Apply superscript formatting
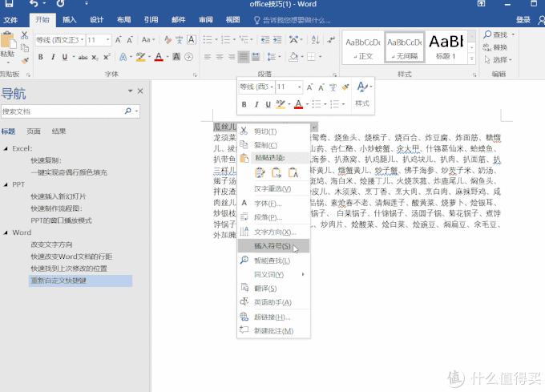The height and width of the screenshot is (392, 545). click(x=107, y=57)
